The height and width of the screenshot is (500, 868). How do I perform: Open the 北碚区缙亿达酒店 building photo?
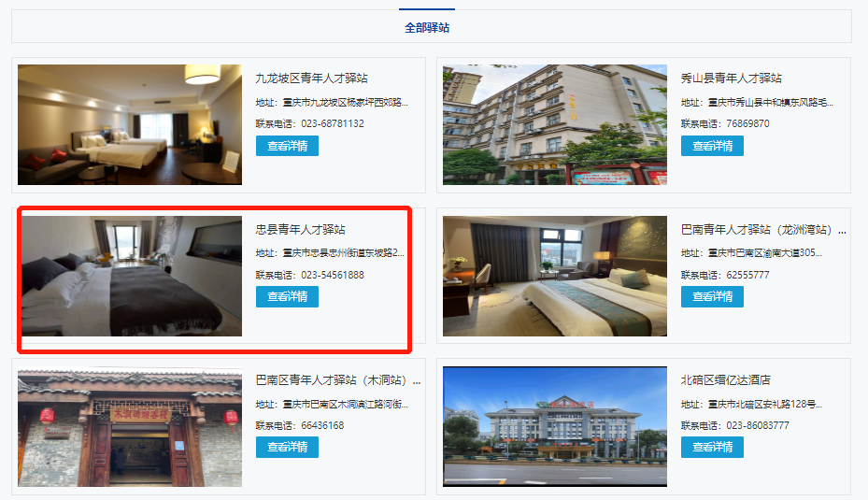pos(555,427)
